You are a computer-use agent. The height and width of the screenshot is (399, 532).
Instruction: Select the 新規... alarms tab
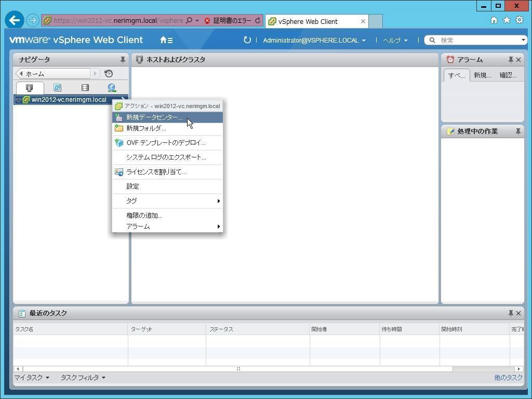tap(482, 75)
